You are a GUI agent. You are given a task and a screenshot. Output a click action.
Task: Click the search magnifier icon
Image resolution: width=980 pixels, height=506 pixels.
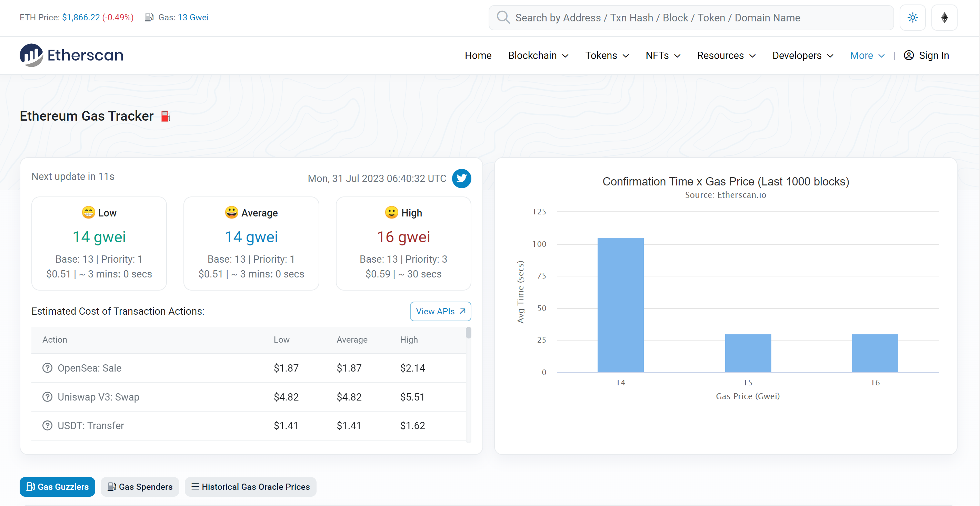click(503, 18)
